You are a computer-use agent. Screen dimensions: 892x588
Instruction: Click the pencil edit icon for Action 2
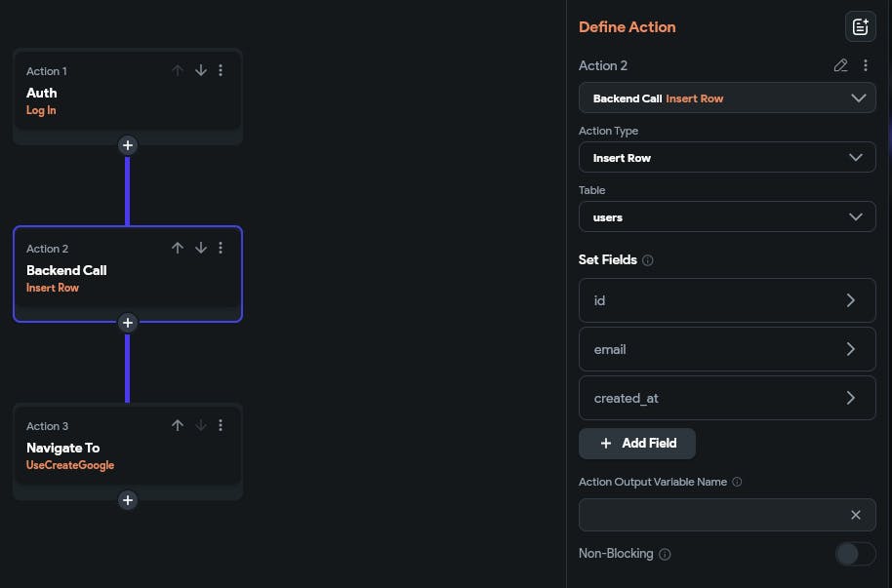pos(840,65)
